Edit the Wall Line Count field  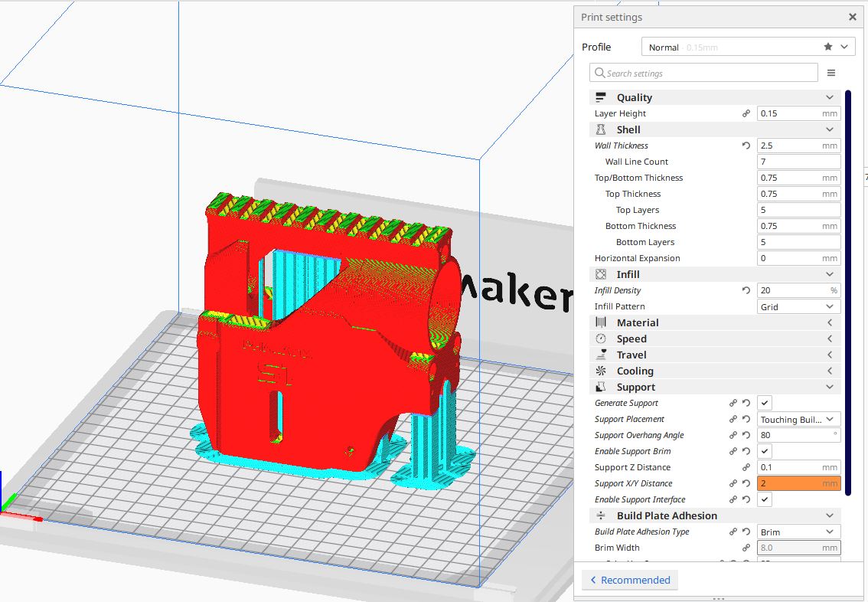pos(799,162)
